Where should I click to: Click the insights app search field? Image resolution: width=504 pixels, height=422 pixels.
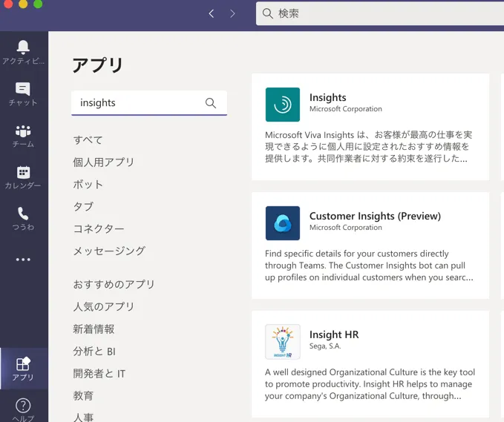tap(149, 103)
